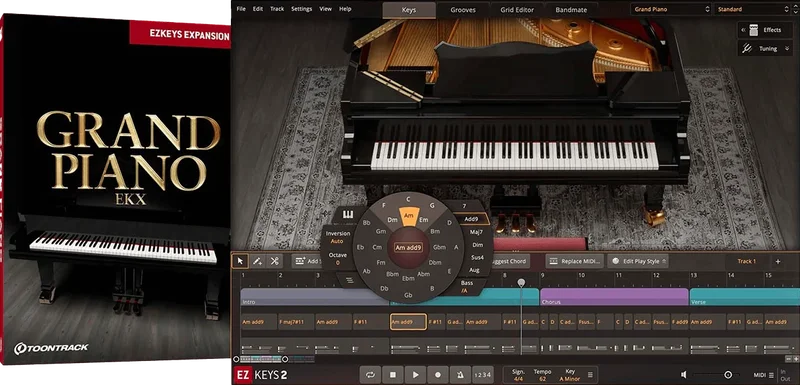Open the song settings hamburger menu
800x385 pixels.
click(x=591, y=375)
